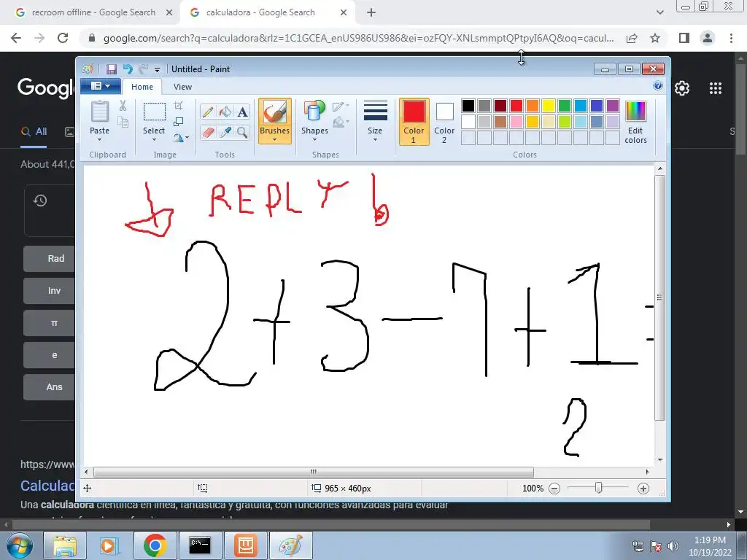747x560 pixels.
Task: Click the Paste clipboard icon
Action: [99, 112]
